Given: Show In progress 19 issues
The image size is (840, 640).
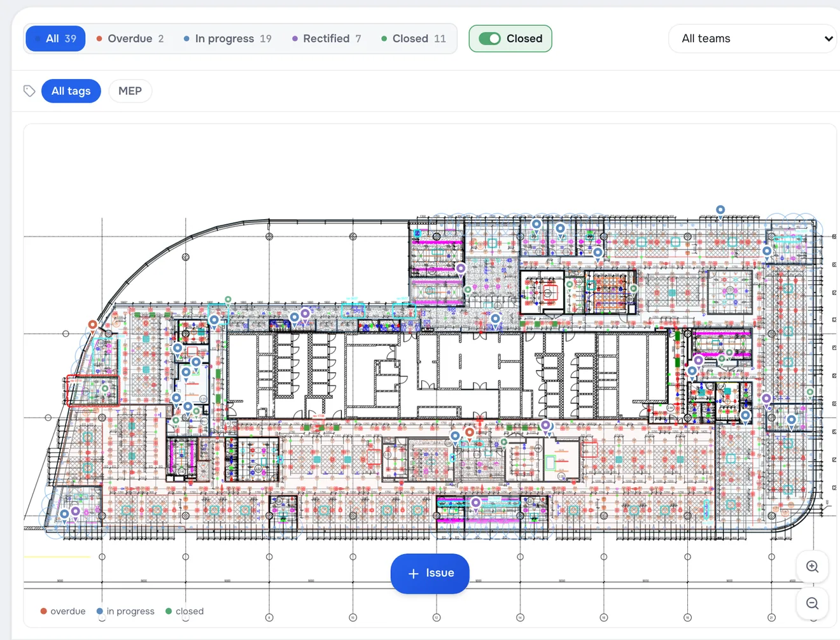Looking at the screenshot, I should click(x=227, y=39).
